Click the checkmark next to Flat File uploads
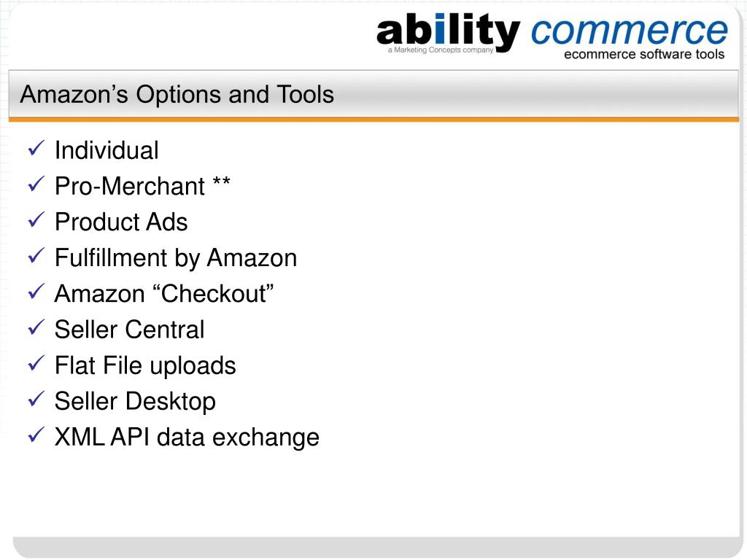 pyautogui.click(x=36, y=363)
